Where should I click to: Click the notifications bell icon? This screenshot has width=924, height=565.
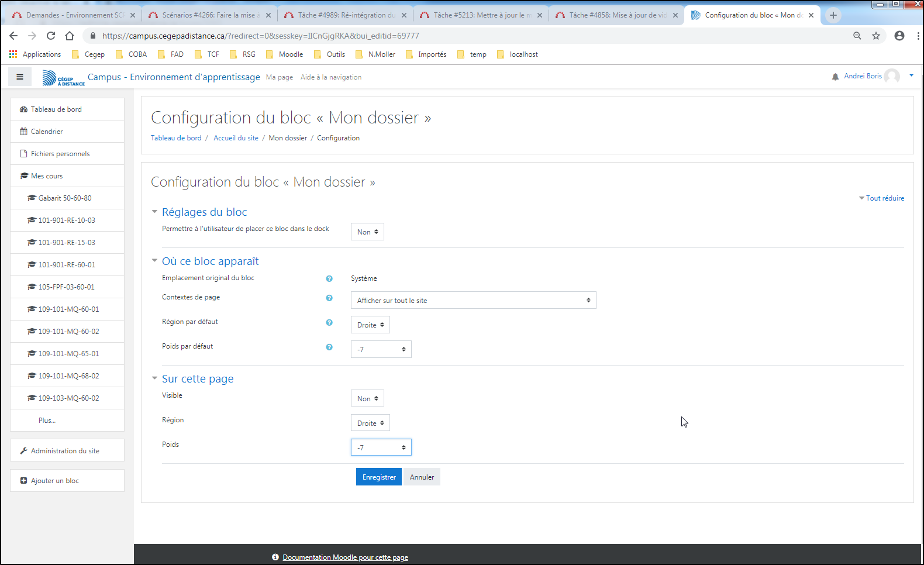(x=835, y=77)
